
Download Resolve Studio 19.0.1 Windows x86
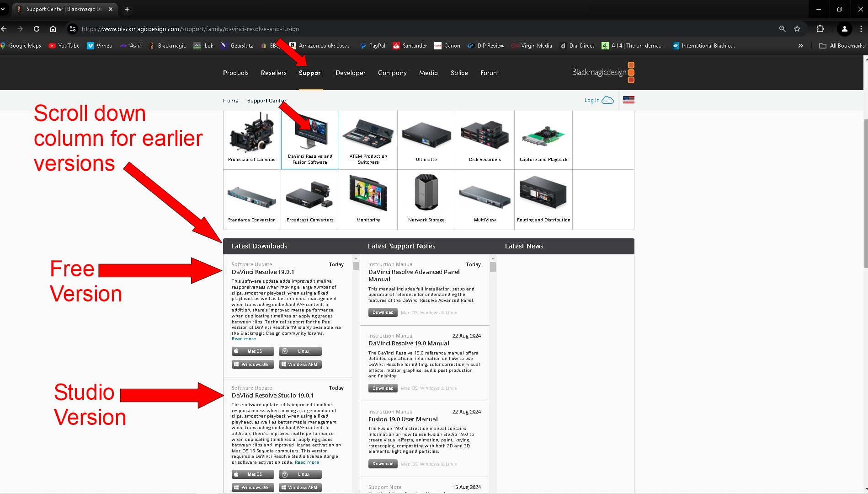253,488
